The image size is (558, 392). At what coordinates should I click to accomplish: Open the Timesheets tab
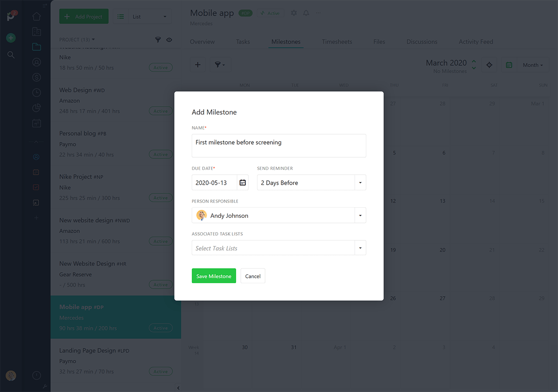click(x=337, y=42)
